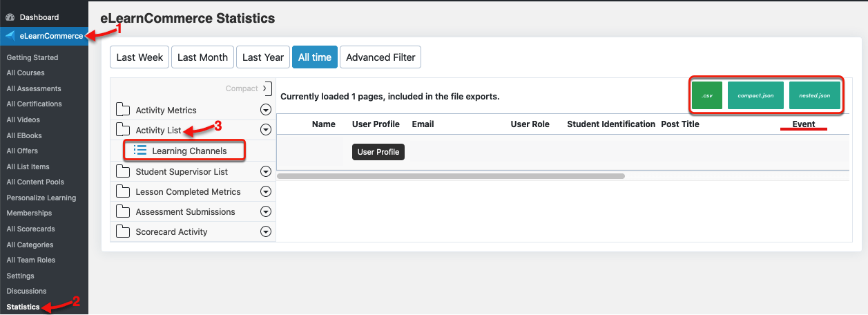Filter statistics by Last Week
Image resolution: width=868 pixels, height=315 pixels.
(x=139, y=57)
